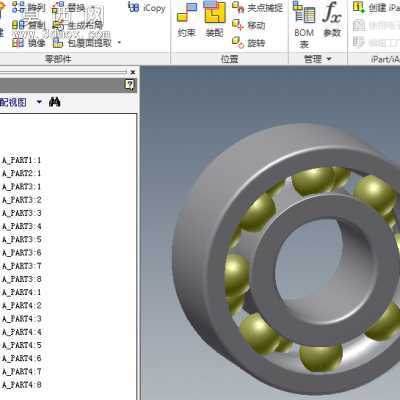Click the binoculars Find icon in browser
Image resolution: width=400 pixels, height=400 pixels.
55,102
